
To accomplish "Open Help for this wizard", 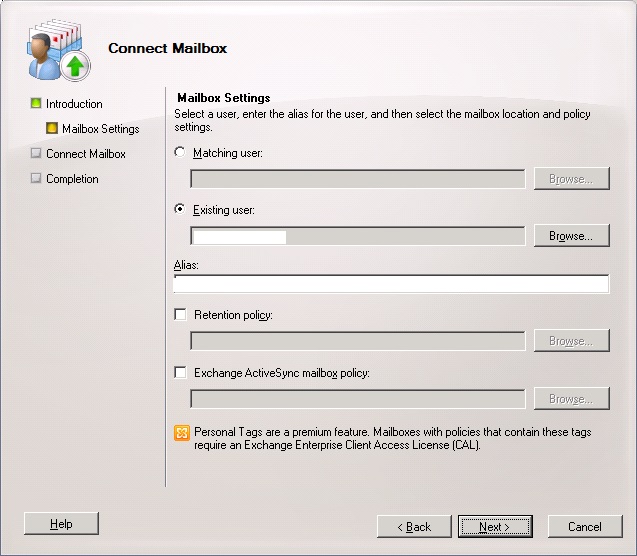I will pyautogui.click(x=61, y=524).
